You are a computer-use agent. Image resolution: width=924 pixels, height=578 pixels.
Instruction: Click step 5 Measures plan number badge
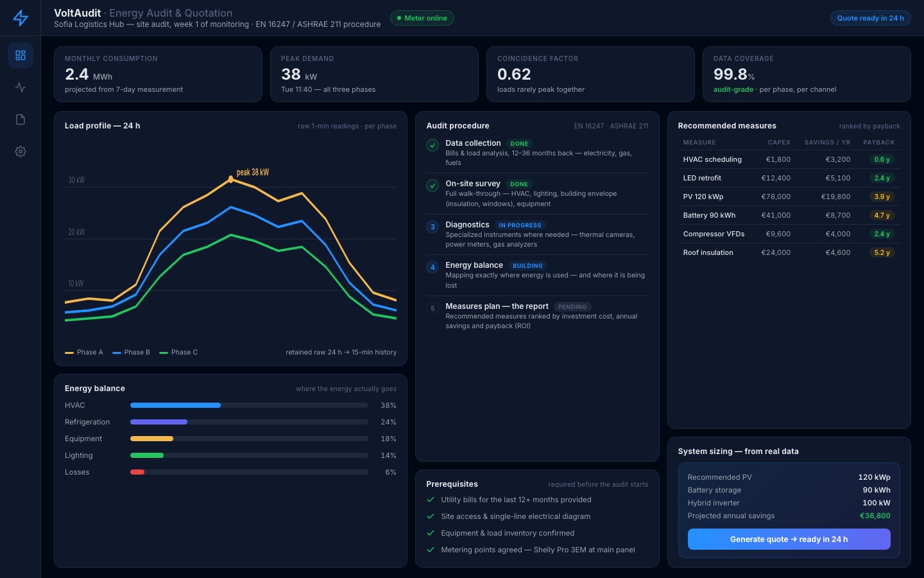[432, 308]
